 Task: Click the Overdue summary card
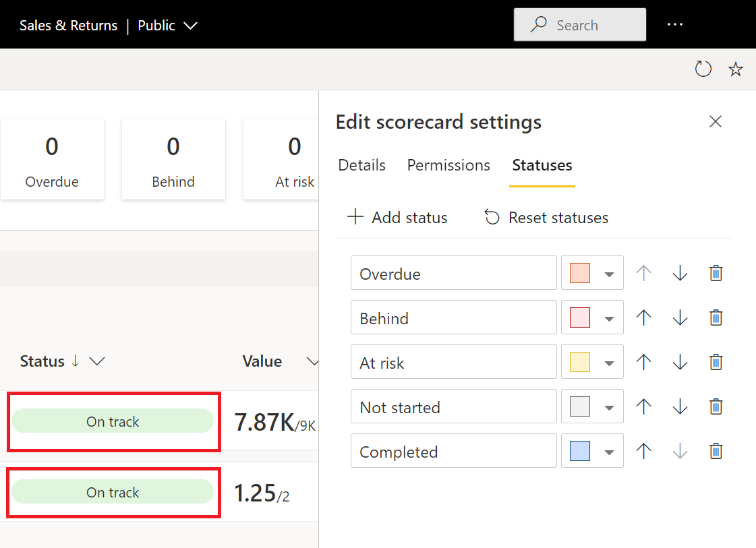click(52, 159)
